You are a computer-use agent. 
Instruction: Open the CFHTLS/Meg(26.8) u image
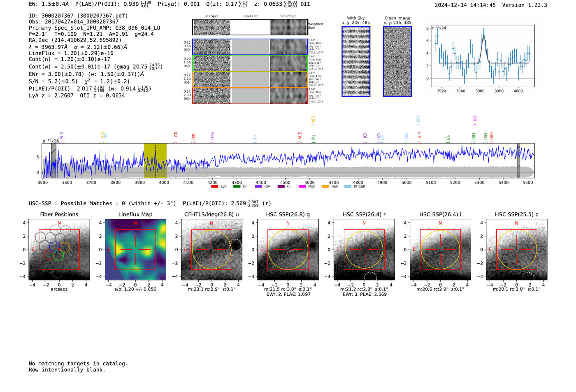click(x=211, y=250)
